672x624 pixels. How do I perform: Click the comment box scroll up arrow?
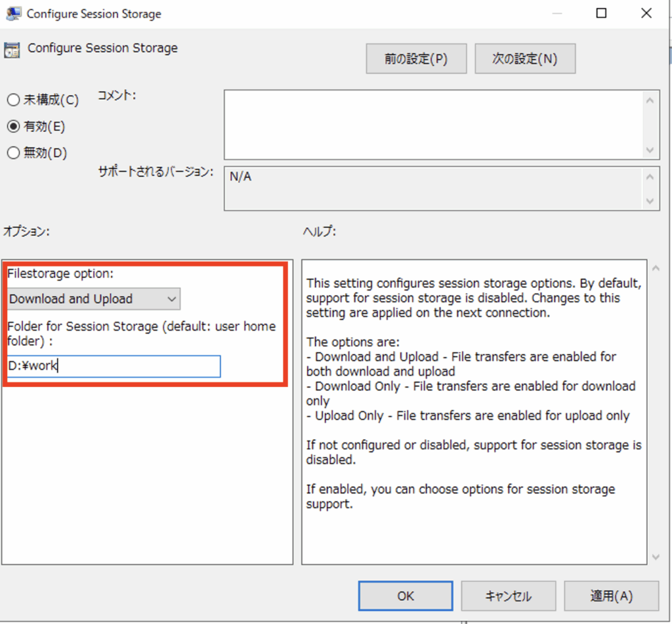click(x=650, y=100)
